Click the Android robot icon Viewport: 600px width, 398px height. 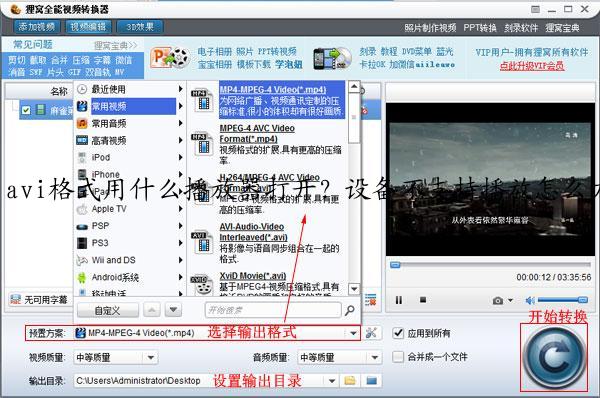(x=82, y=277)
